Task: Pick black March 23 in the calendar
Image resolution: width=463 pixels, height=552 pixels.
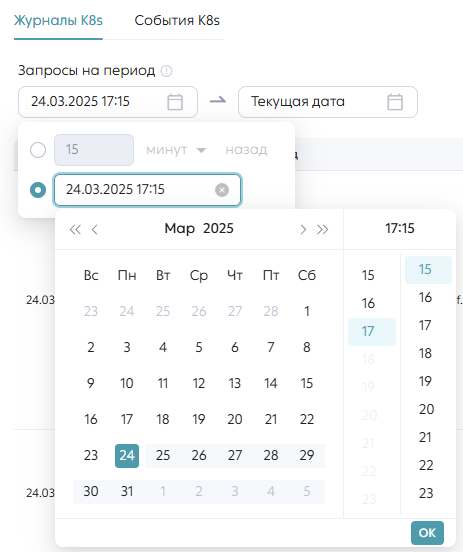Action: (91, 456)
